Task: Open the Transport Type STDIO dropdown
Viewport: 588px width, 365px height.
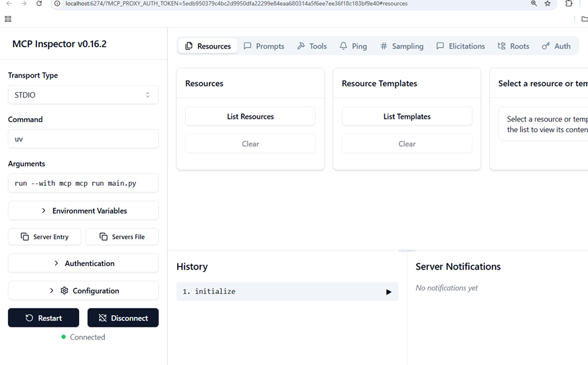Action: click(x=83, y=95)
